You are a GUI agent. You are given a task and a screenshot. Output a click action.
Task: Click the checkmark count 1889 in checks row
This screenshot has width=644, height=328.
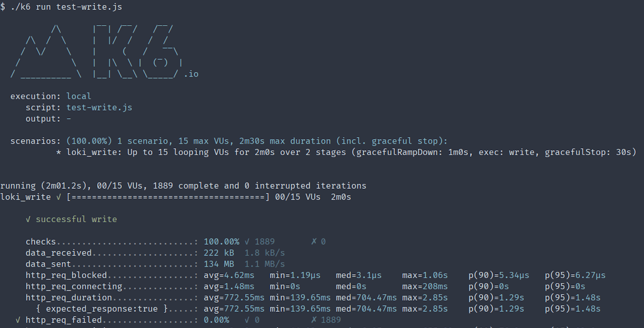point(264,242)
